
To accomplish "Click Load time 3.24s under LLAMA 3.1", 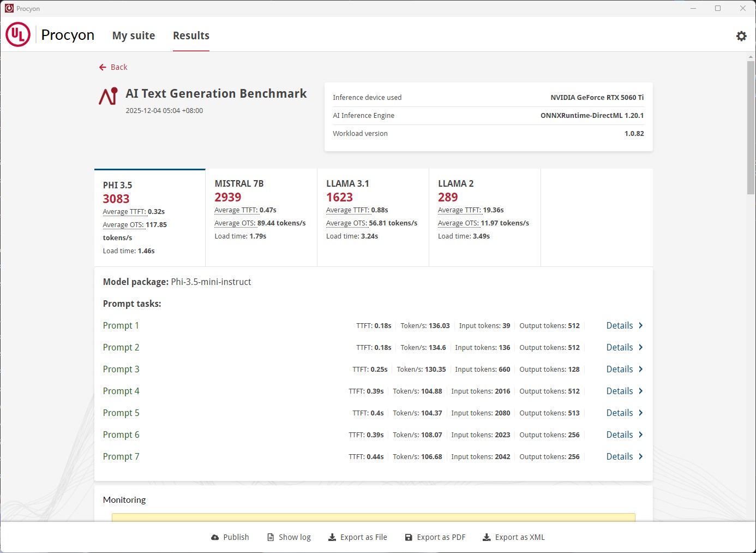I will click(352, 236).
